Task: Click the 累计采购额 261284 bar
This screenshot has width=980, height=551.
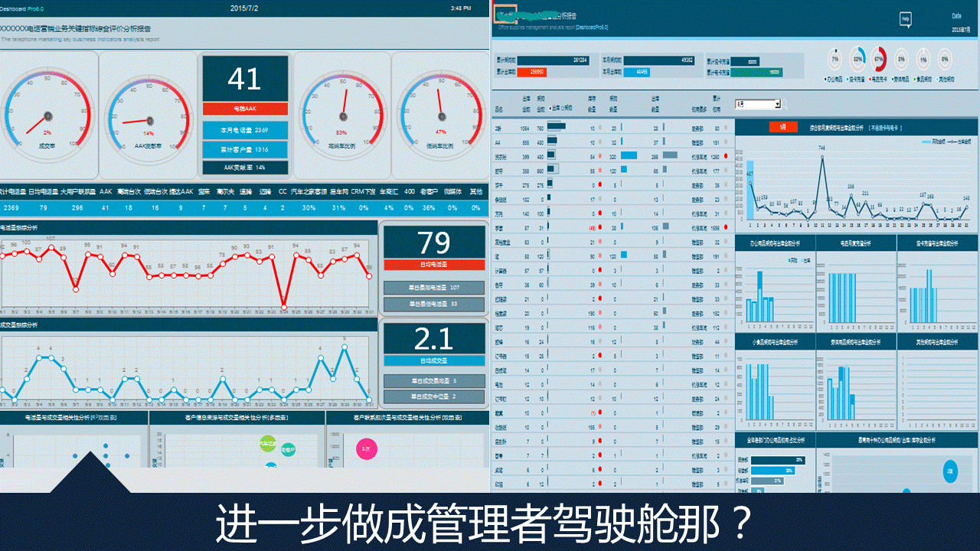Action: (553, 60)
